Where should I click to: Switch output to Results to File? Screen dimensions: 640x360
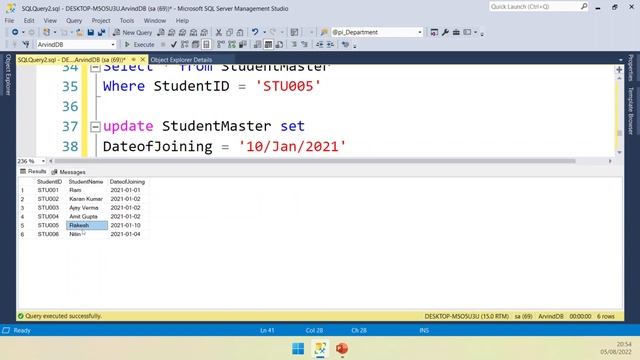[279, 44]
